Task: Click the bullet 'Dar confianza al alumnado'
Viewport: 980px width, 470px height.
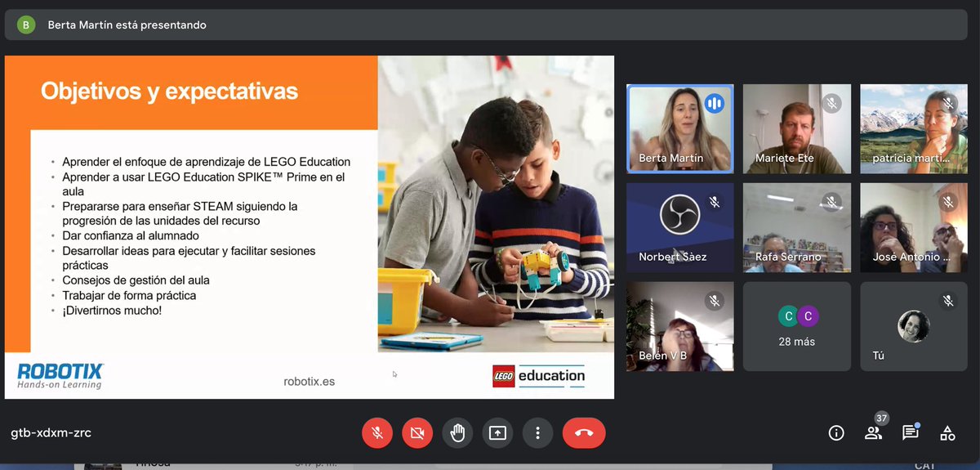Action: click(131, 235)
